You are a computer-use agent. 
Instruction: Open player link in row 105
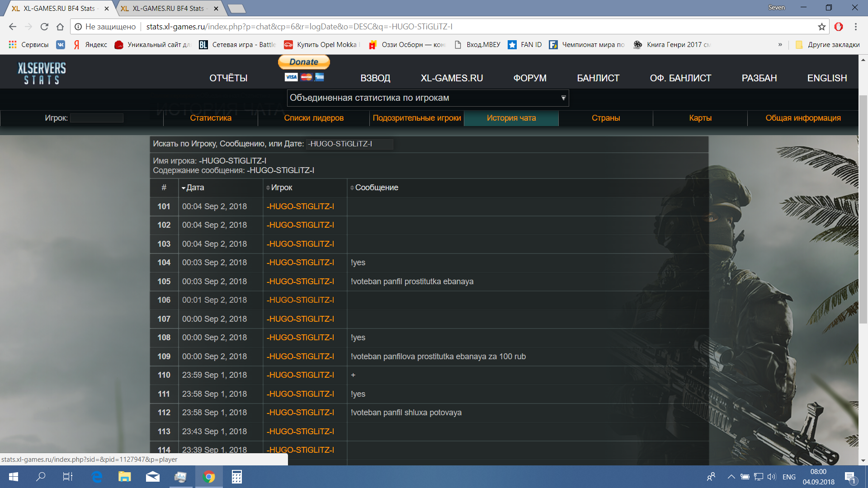point(300,282)
